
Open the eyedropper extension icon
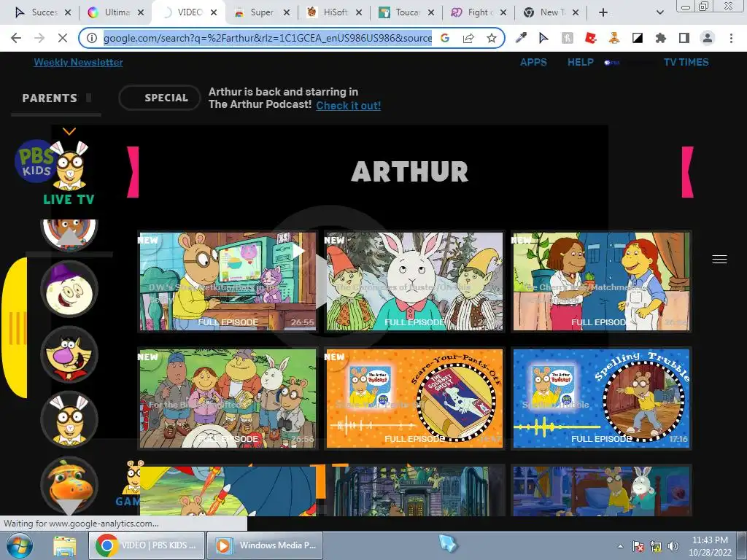521,38
